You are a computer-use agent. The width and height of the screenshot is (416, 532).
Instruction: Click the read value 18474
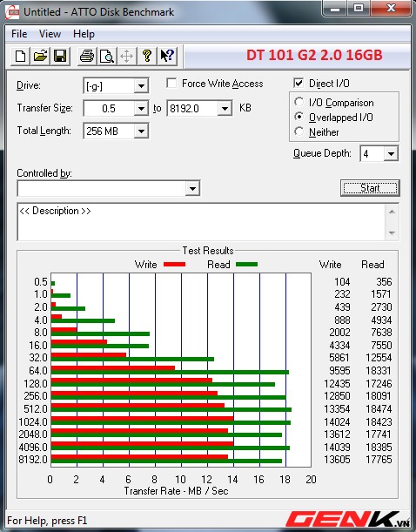coord(379,409)
